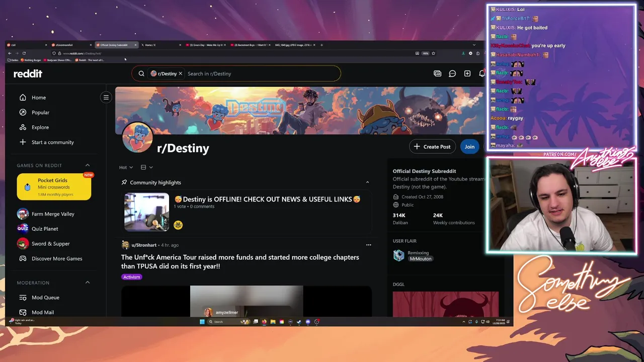Screen dimensions: 644x362
Task: Open u/Stronhart user profile
Action: coord(144,245)
